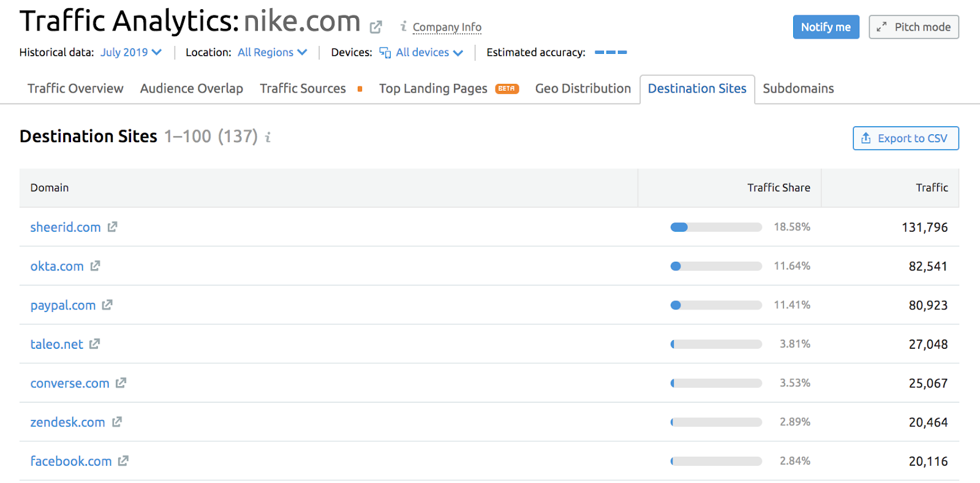Select the 2.89% traffic share value

pyautogui.click(x=795, y=422)
